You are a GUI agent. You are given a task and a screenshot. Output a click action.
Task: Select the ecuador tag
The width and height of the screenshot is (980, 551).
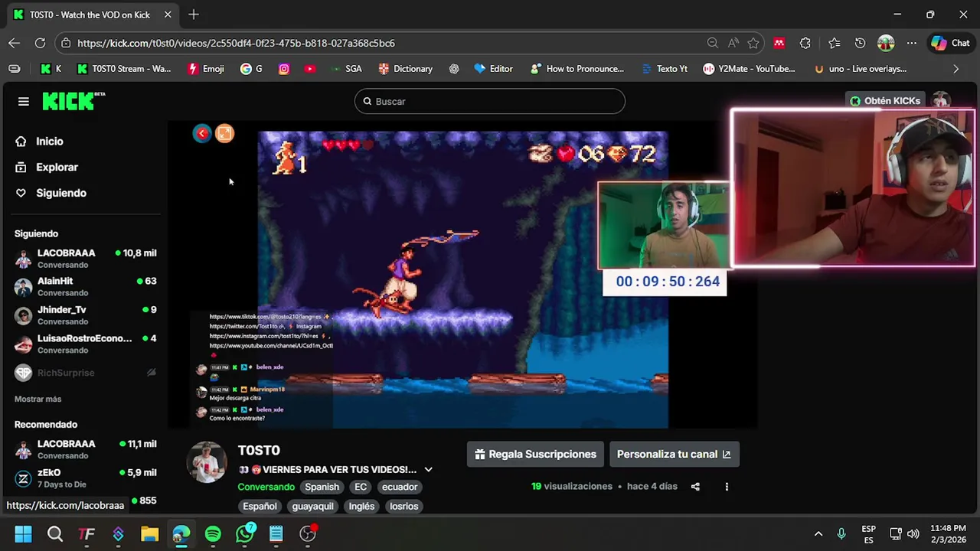pos(400,487)
